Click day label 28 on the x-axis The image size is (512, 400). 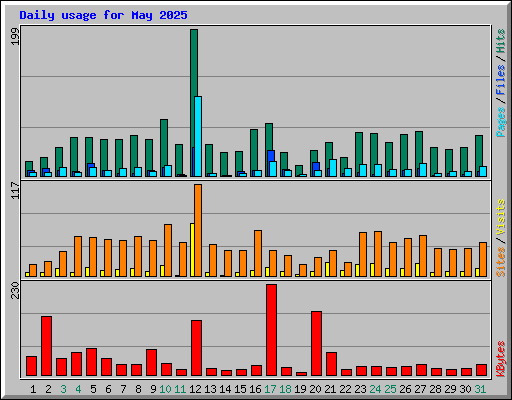click(x=435, y=389)
